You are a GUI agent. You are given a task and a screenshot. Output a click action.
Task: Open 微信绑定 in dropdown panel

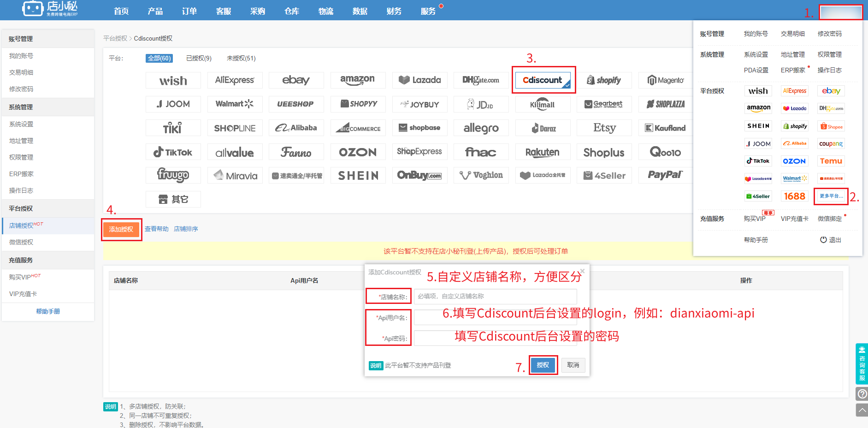(x=830, y=219)
